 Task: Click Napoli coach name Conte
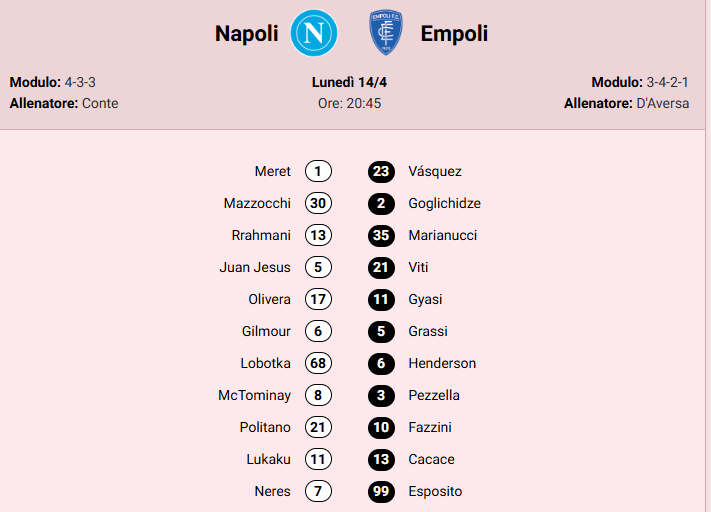pyautogui.click(x=100, y=103)
